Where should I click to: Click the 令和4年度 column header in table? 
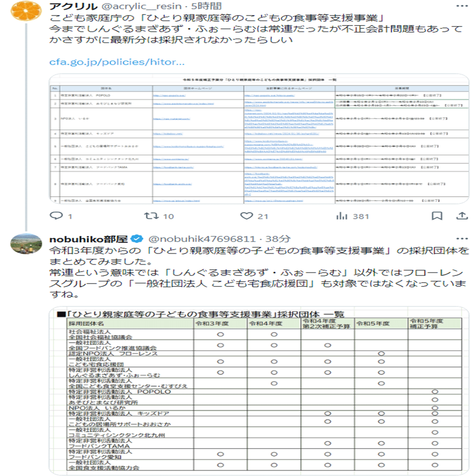click(x=274, y=324)
